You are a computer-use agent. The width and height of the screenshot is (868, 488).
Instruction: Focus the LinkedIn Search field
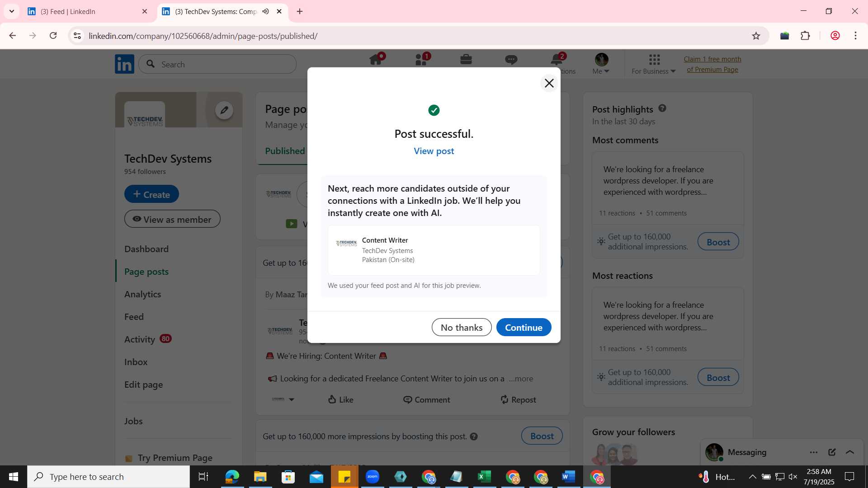tap(217, 64)
